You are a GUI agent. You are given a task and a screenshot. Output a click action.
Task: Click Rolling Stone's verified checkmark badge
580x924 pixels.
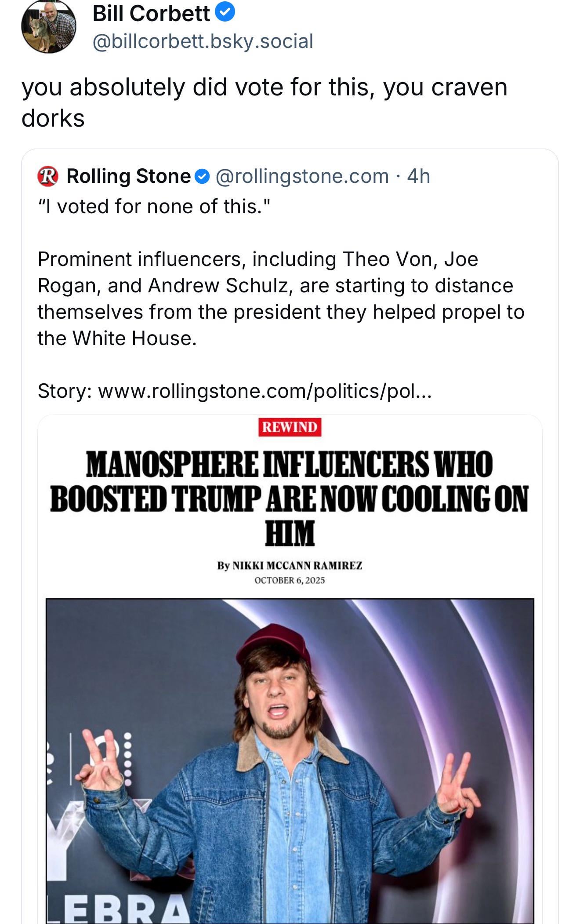point(202,177)
